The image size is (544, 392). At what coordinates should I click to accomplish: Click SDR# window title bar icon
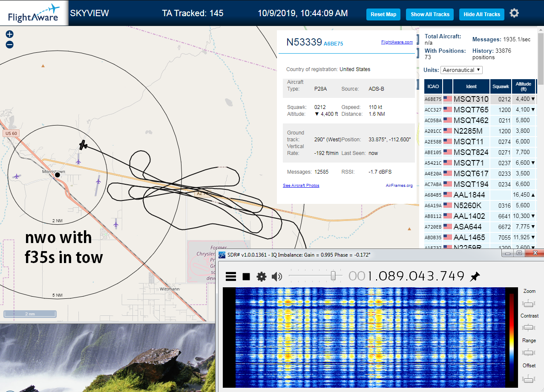(222, 255)
